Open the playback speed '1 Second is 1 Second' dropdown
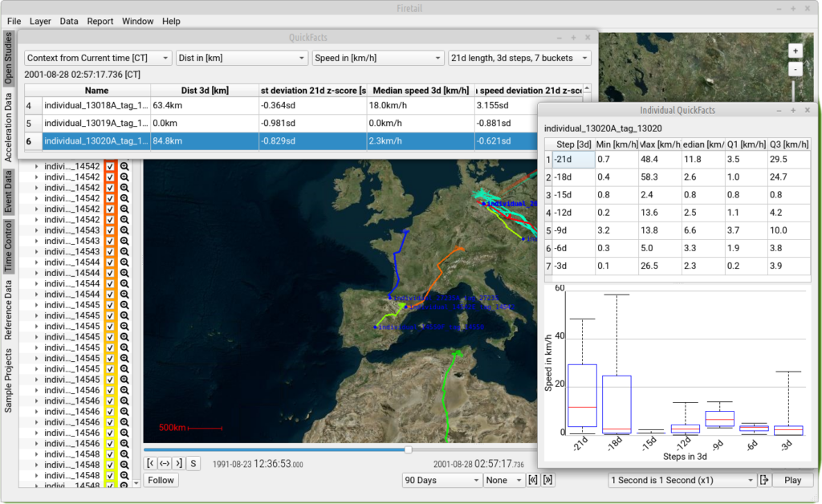This screenshot has width=822, height=504. [682, 480]
